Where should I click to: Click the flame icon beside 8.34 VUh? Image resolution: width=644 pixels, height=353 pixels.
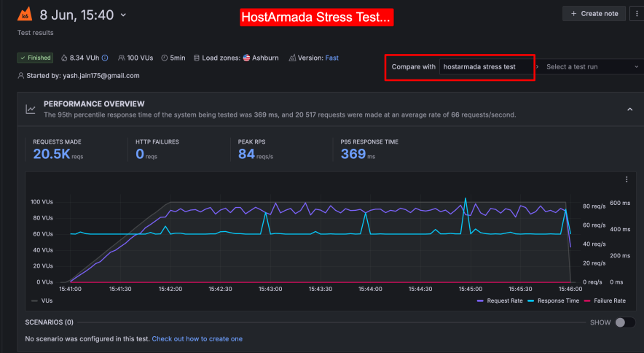[x=64, y=58]
